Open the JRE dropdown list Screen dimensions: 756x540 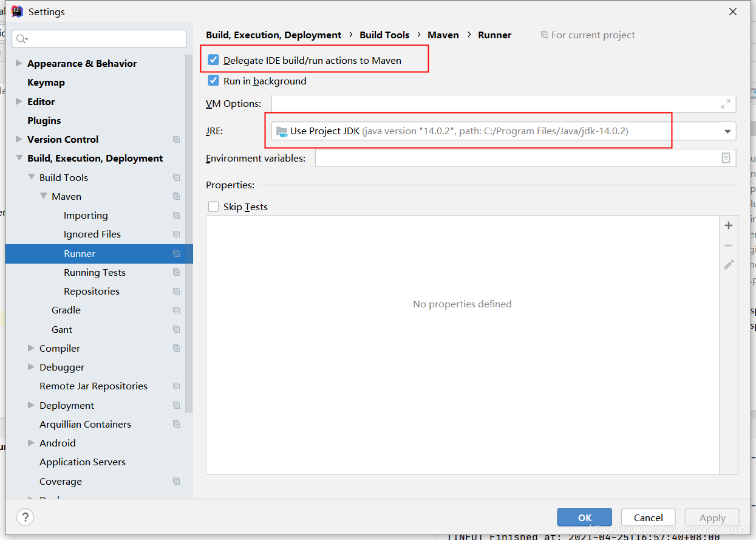click(x=727, y=131)
